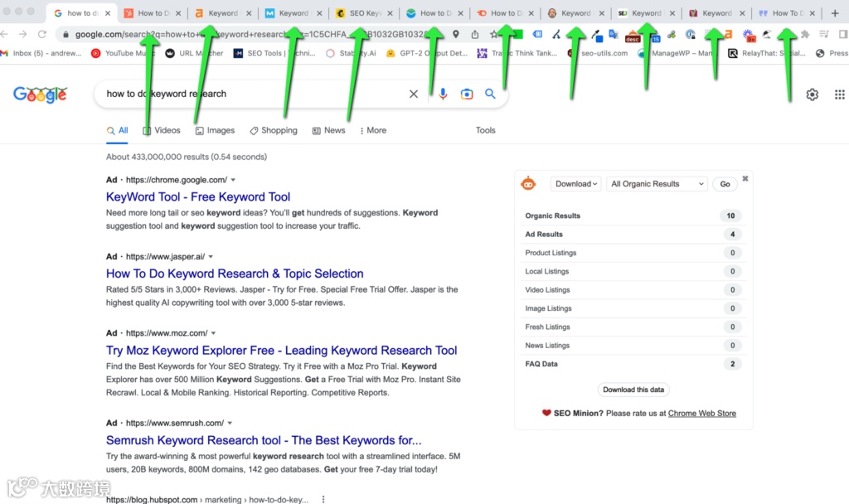
Task: Expand ad info arrow next to jasper.ai
Action: coord(211,257)
